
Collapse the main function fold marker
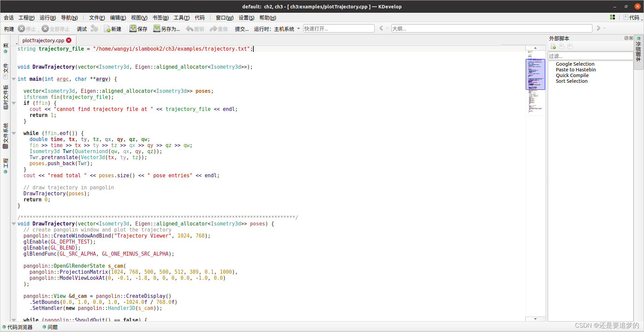click(14, 79)
